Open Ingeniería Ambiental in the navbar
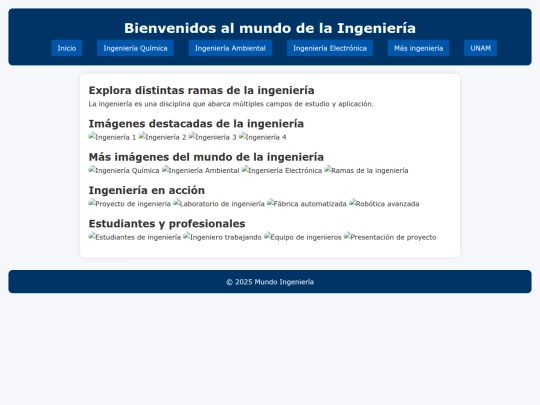The image size is (540, 405). point(230,48)
